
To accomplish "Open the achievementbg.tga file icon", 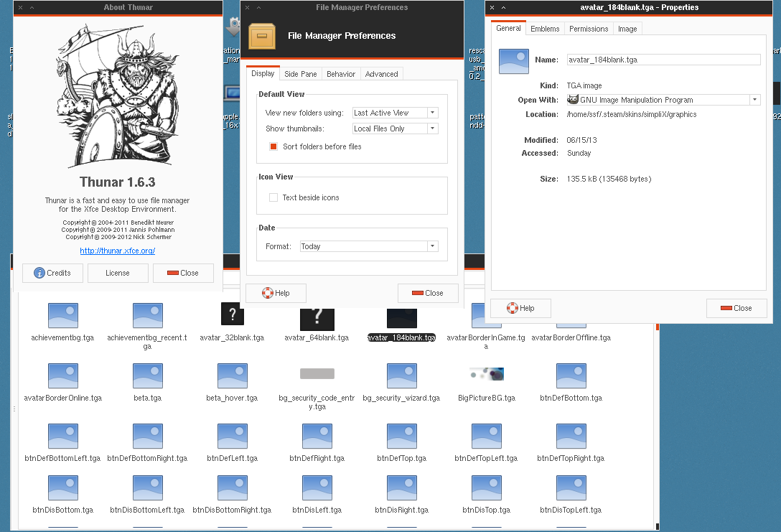I will [62, 316].
